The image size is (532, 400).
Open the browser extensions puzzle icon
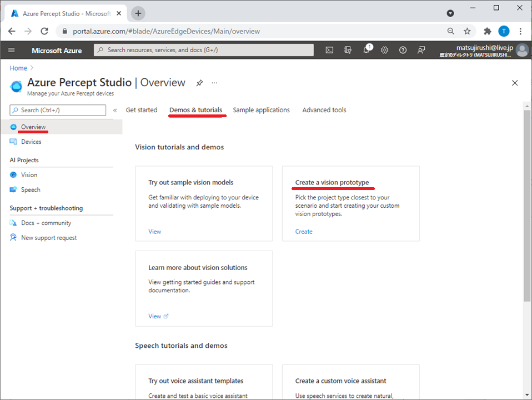pos(488,31)
